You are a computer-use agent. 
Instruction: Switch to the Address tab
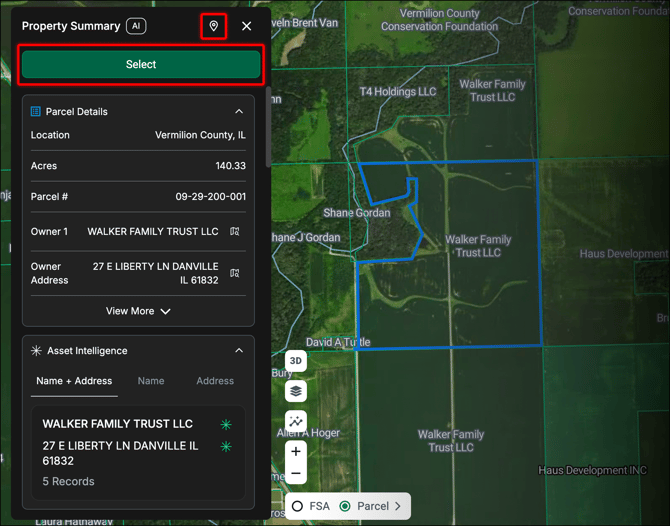[x=215, y=381]
